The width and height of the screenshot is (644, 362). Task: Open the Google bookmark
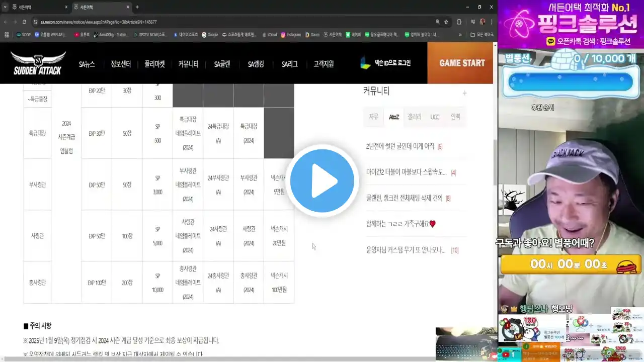tap(210, 35)
